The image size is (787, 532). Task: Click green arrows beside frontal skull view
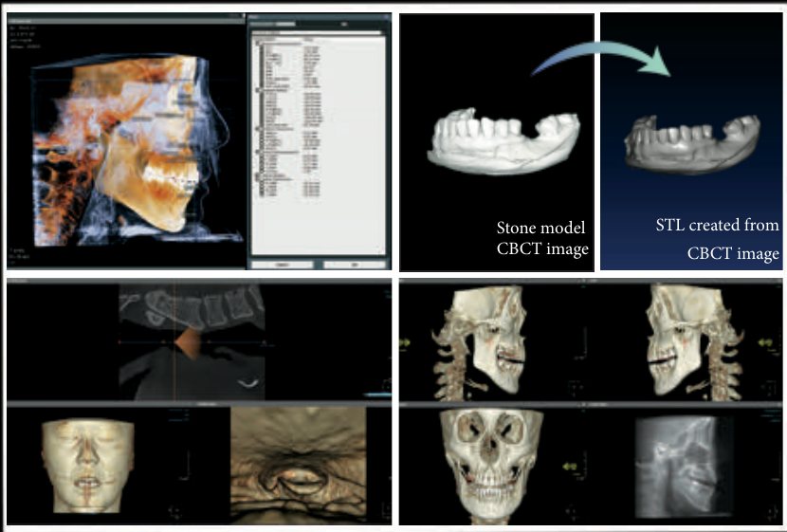[x=570, y=467]
